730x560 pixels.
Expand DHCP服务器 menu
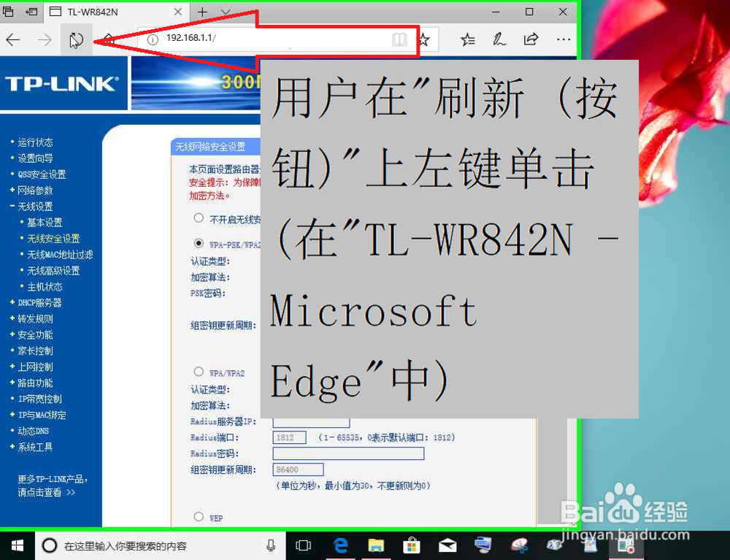pyautogui.click(x=39, y=303)
